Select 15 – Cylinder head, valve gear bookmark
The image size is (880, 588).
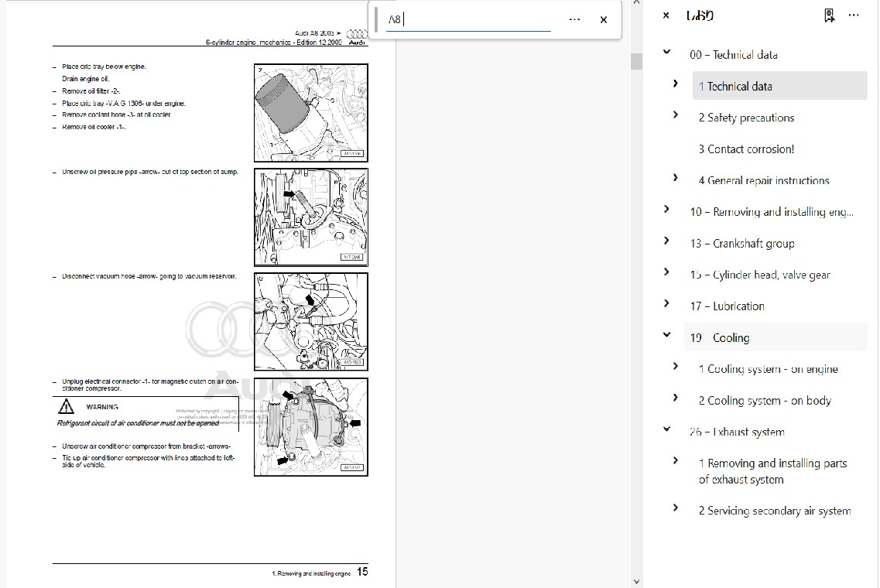(x=760, y=275)
